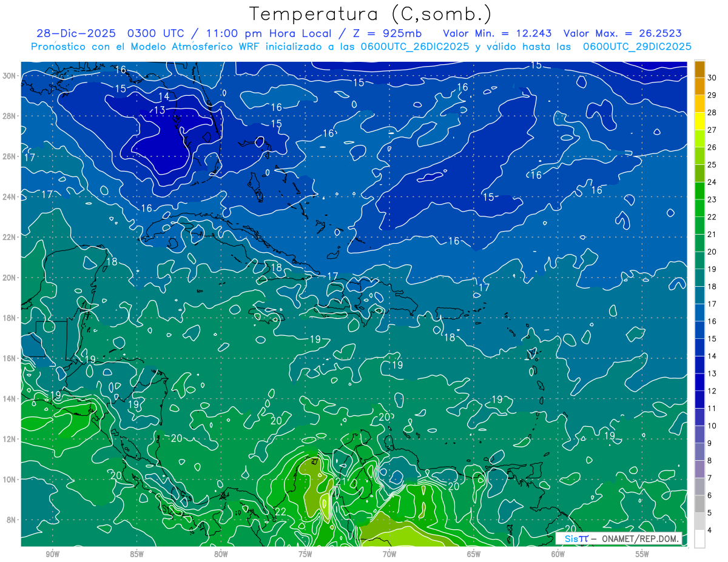Click the 12N latitude axis label
This screenshot has height=562, width=728.
click(10, 439)
